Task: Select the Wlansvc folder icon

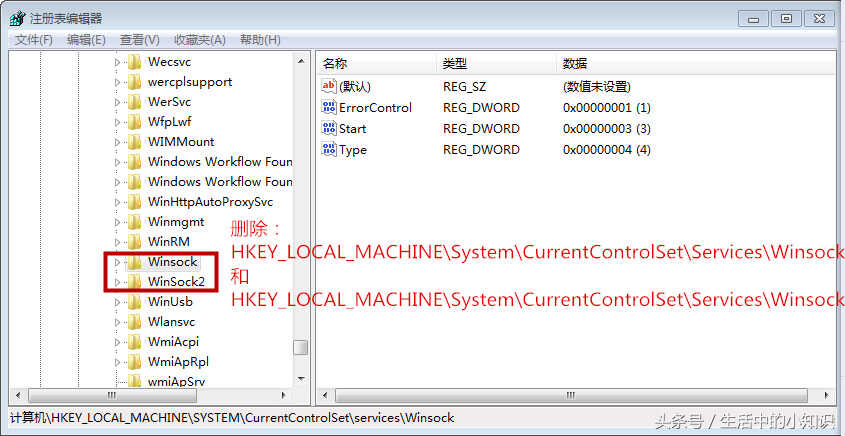Action: coord(134,322)
